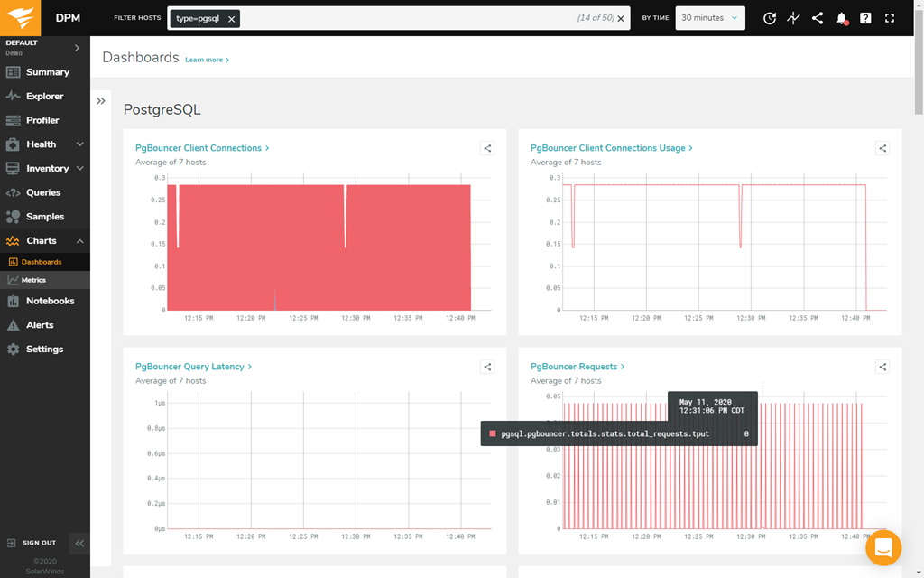This screenshot has height=578, width=924.
Task: Go to Metrics under Charts
Action: [33, 280]
